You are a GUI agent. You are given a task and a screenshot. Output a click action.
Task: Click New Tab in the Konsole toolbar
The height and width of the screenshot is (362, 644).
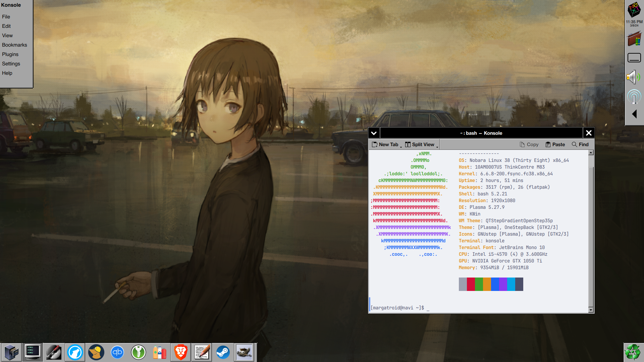[x=385, y=144]
